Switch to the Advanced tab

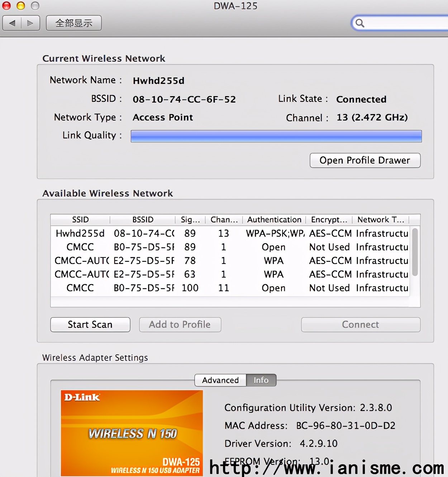click(x=220, y=380)
